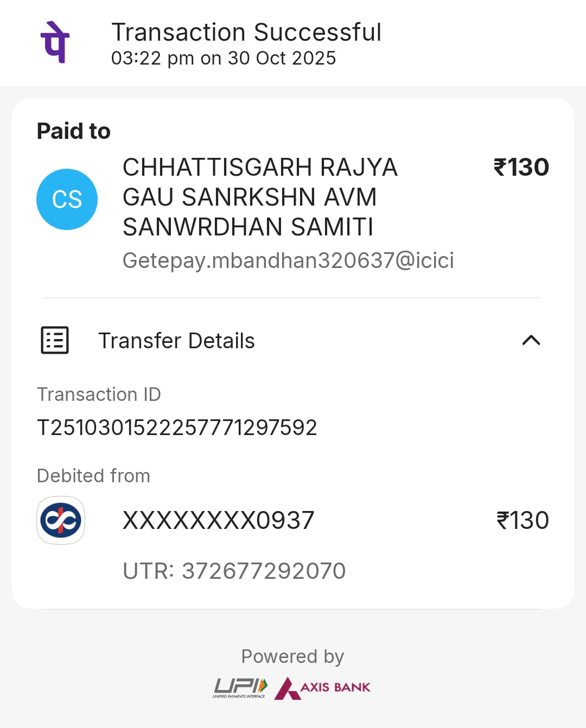Image resolution: width=586 pixels, height=728 pixels.
Task: Tap the Kotak bank logo icon
Action: (x=61, y=520)
